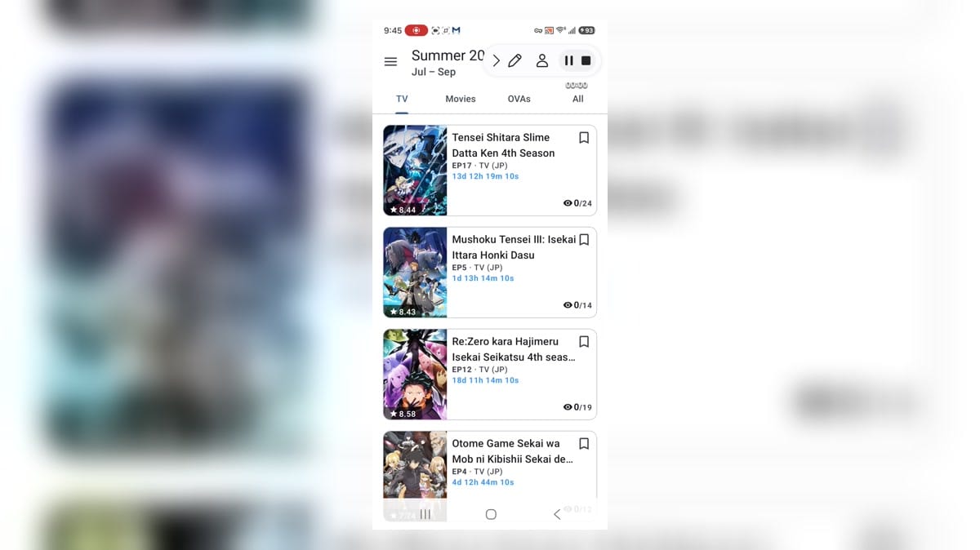Switch to the TV tab
Image resolution: width=980 pixels, height=550 pixels.
click(x=402, y=99)
